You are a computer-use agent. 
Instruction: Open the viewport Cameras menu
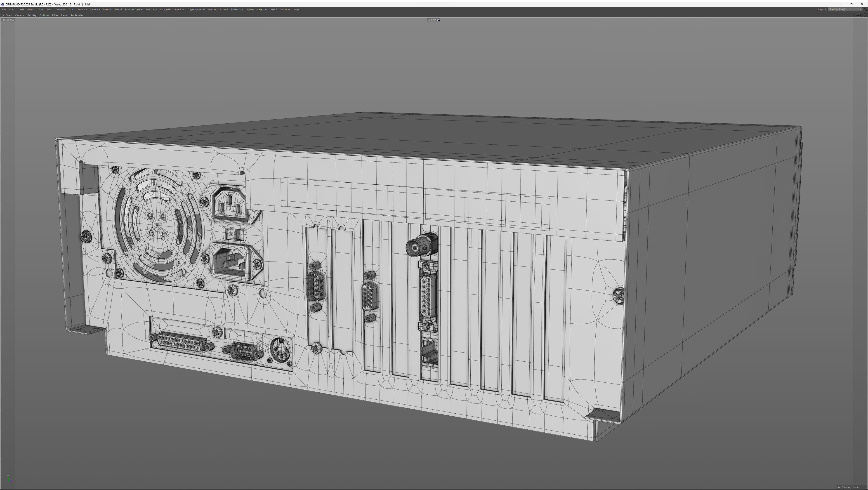19,16
